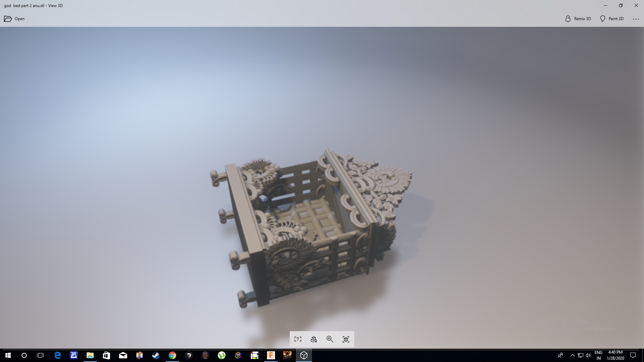Viewport: 644px width, 362px height.
Task: Open the See more (...) menu
Action: point(636,19)
